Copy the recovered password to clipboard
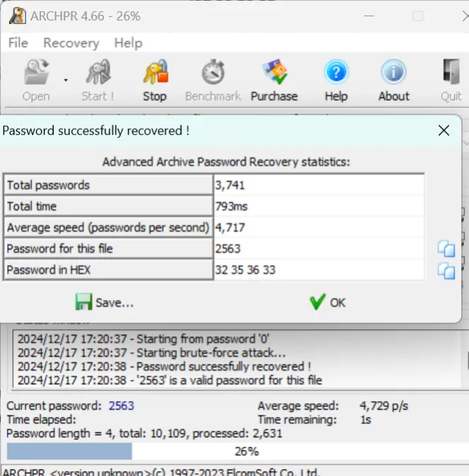This screenshot has height=476, width=469. click(446, 248)
